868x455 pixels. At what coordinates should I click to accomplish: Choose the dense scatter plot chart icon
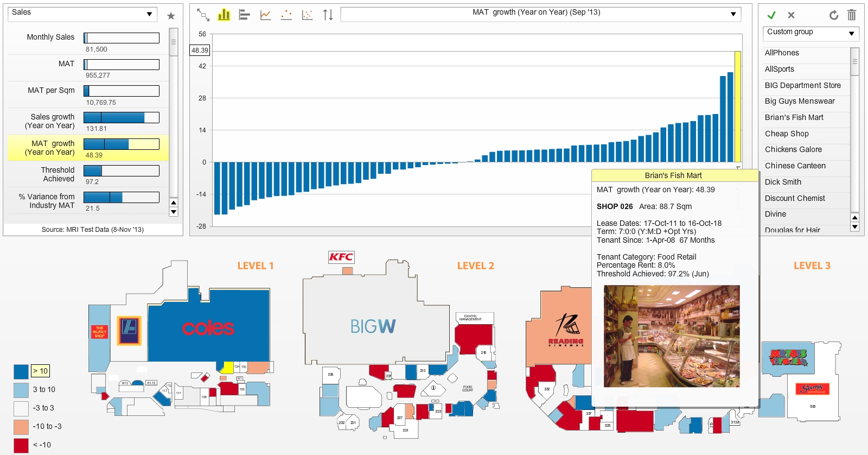pyautogui.click(x=307, y=15)
